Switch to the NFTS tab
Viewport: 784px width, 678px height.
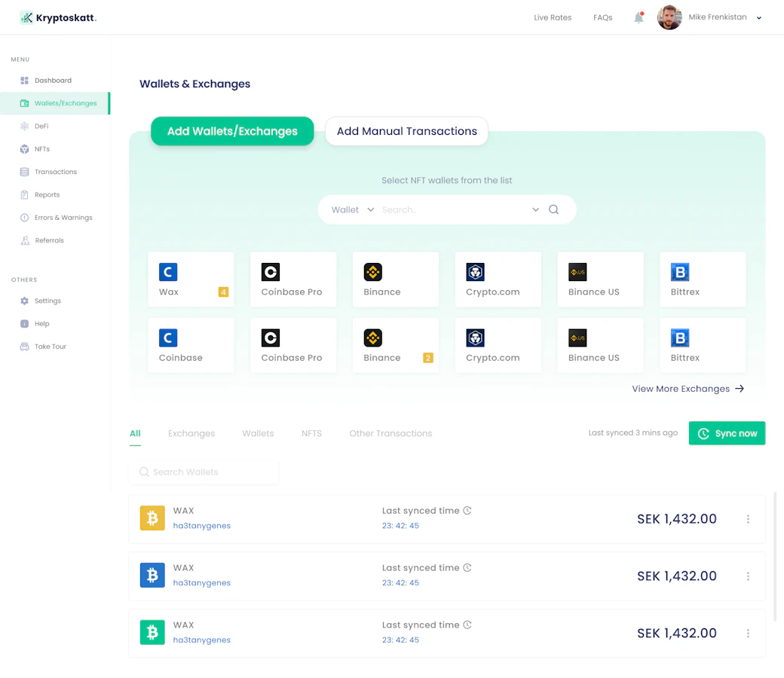pos(311,433)
